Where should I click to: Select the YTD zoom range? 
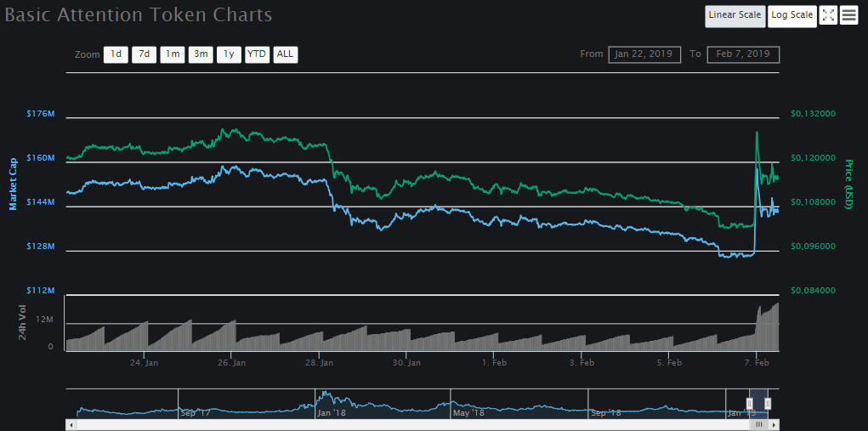(x=257, y=54)
